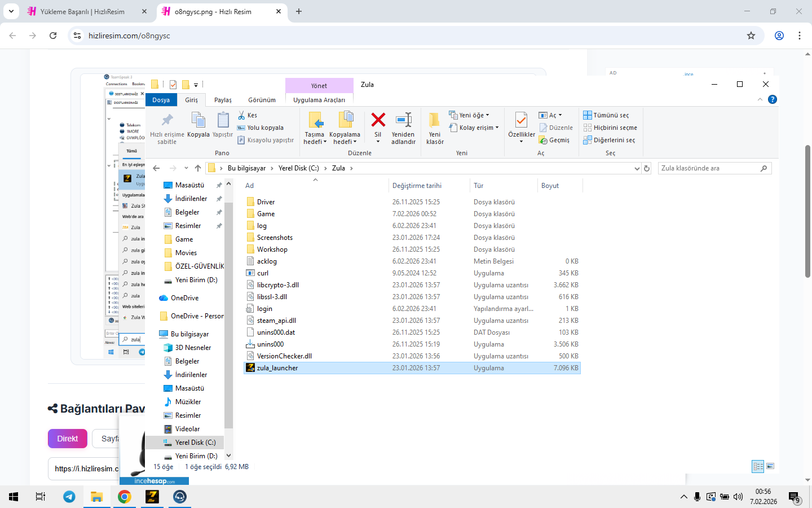Screen dimensions: 812x508
Task: Click the Windows Start button
Action: [x=14, y=497]
